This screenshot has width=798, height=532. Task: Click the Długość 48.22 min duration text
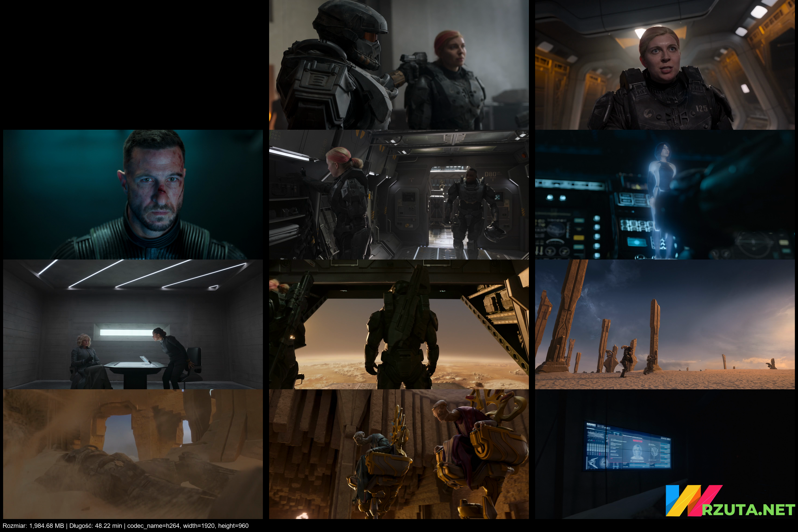pos(95,526)
